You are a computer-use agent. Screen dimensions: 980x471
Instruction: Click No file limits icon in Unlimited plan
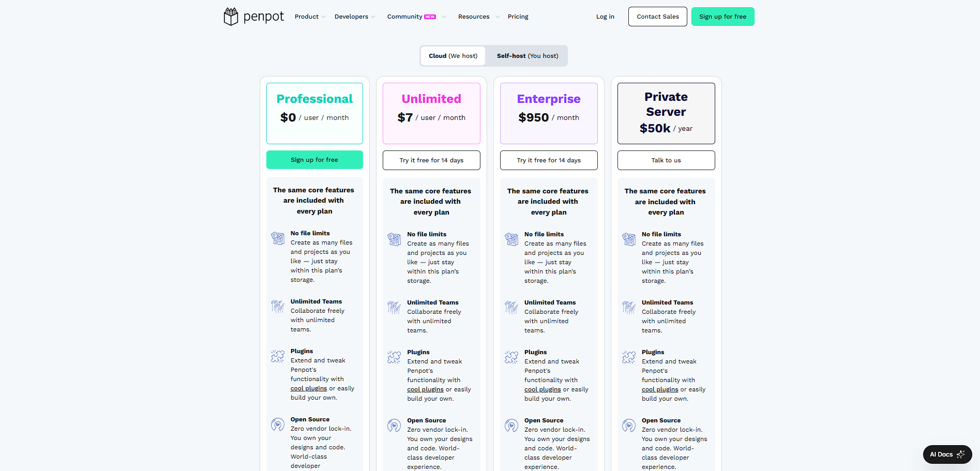394,239
